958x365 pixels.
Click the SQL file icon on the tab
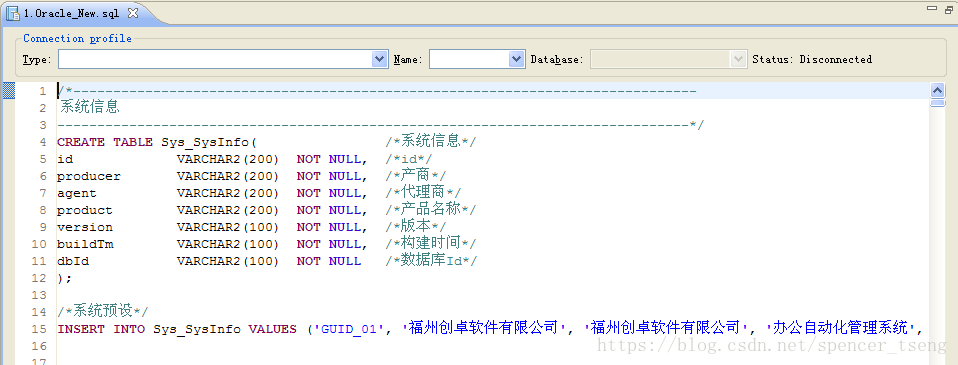click(x=12, y=13)
